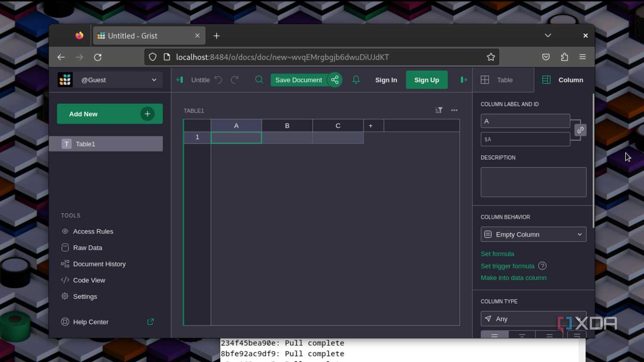Toggle the label and ID link icon
This screenshot has width=644, height=362.
pyautogui.click(x=580, y=130)
